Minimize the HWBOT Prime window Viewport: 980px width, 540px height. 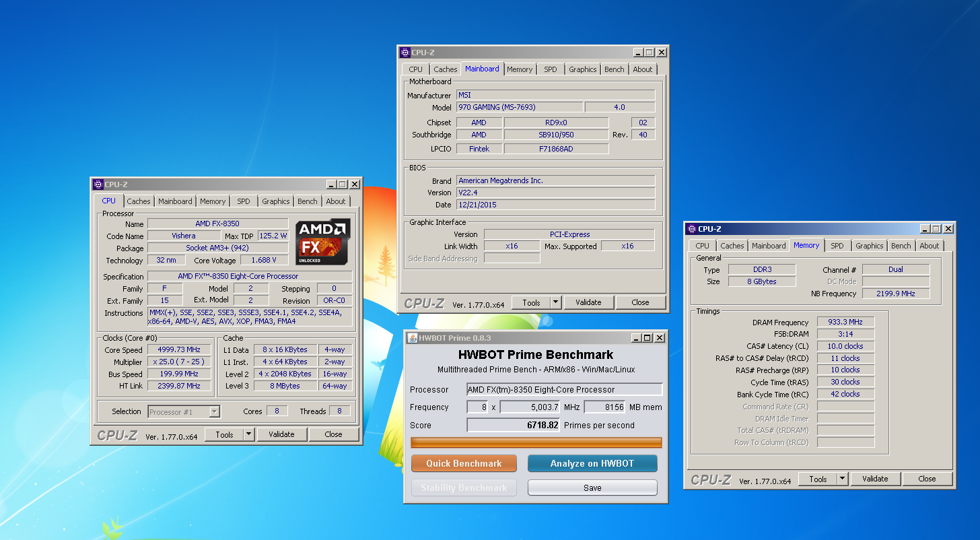point(635,338)
